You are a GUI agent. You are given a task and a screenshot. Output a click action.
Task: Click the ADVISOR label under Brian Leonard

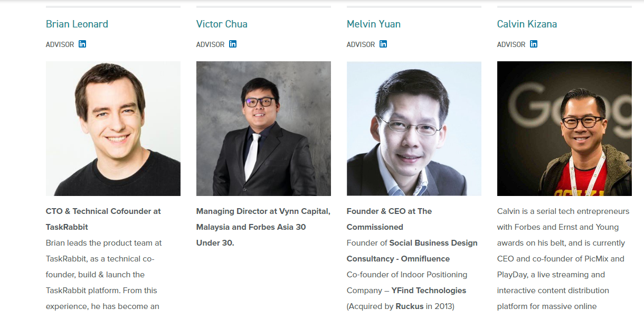click(60, 44)
